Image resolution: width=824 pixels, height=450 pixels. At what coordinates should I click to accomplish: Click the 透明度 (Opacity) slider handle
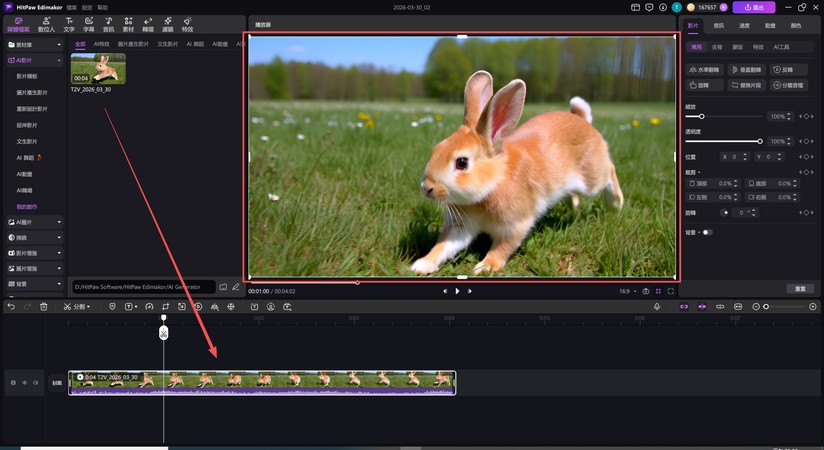click(760, 141)
